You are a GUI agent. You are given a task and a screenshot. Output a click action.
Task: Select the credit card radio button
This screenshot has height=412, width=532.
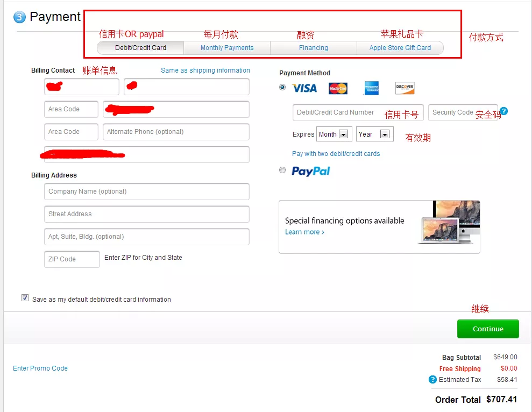coord(282,87)
